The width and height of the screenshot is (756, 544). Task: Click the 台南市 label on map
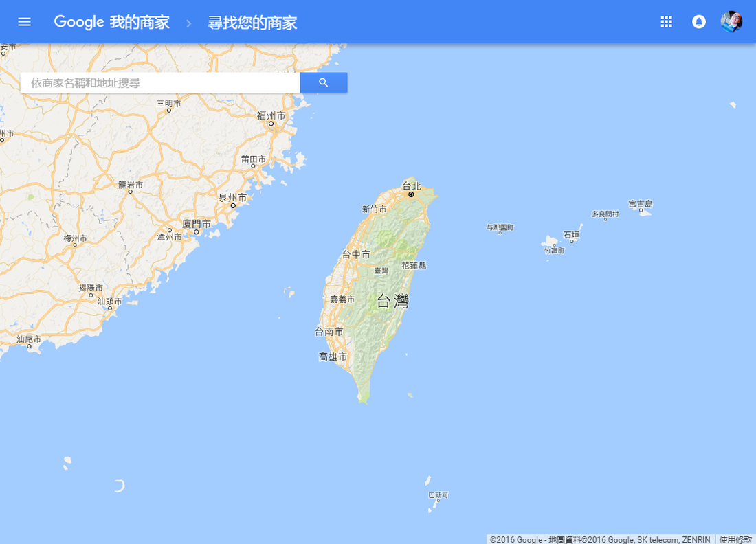(x=329, y=332)
